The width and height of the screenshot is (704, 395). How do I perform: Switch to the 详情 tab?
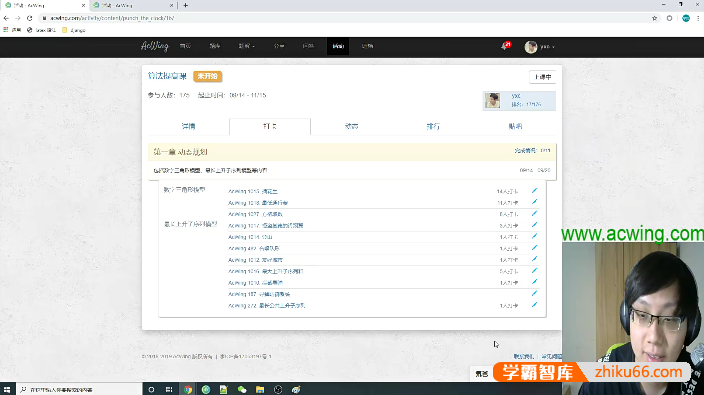coord(189,126)
